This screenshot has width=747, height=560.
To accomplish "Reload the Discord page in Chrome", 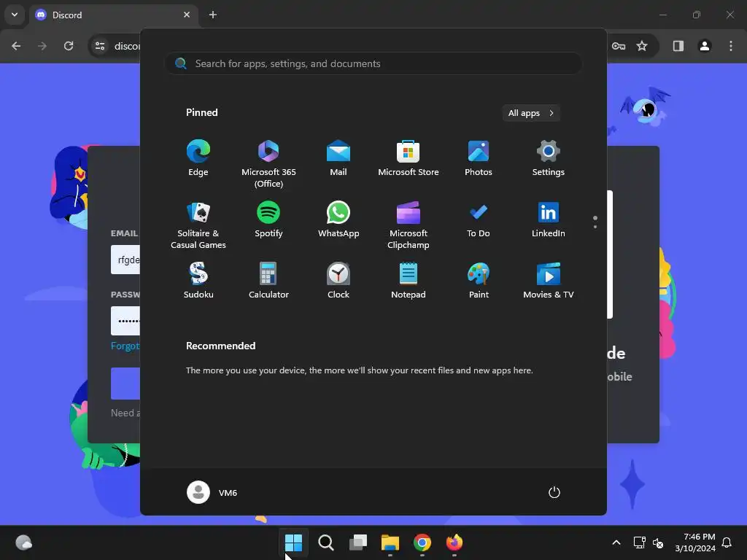I will (x=69, y=46).
